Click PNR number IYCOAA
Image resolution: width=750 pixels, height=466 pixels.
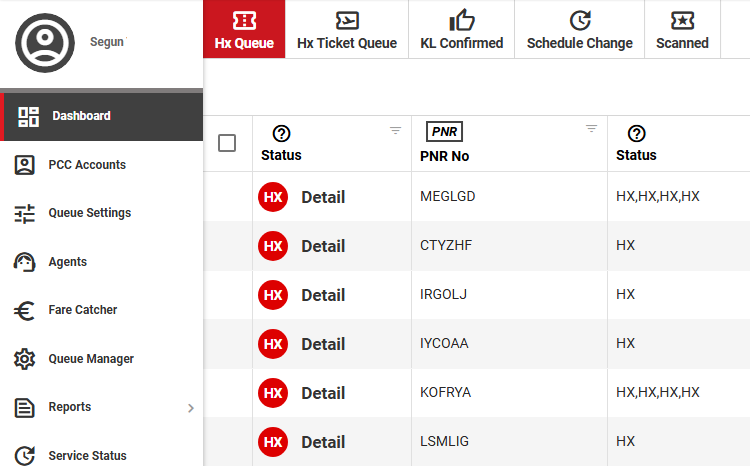point(444,344)
